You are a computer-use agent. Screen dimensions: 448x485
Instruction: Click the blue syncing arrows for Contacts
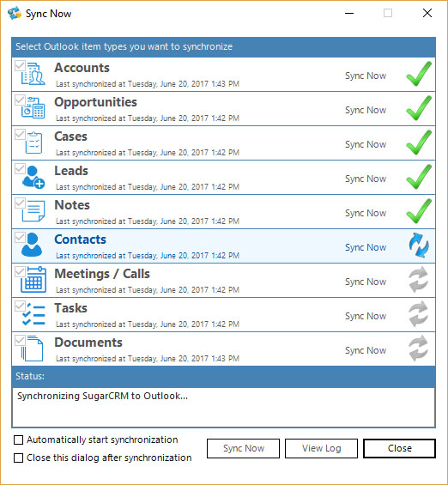[419, 246]
